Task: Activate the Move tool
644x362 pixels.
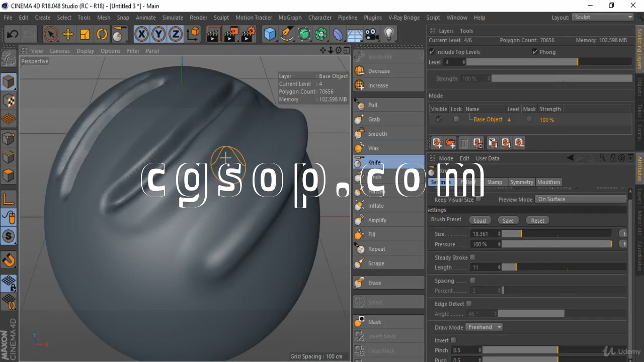Action: [x=68, y=34]
